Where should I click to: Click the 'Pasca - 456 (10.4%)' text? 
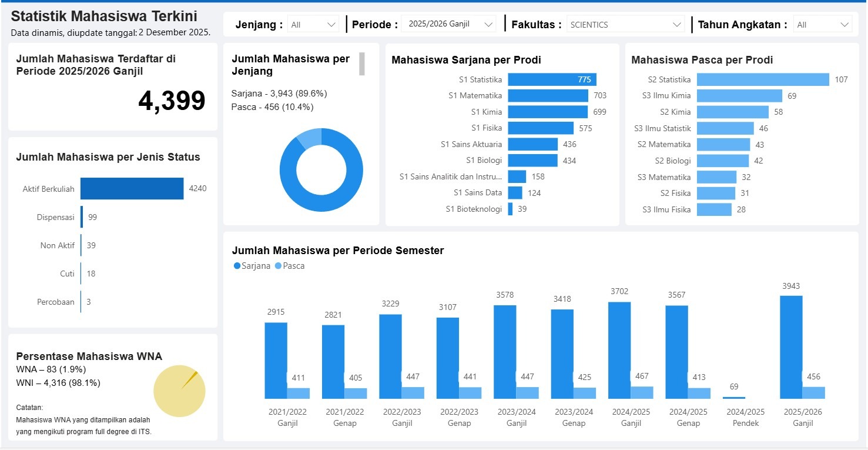tap(273, 107)
